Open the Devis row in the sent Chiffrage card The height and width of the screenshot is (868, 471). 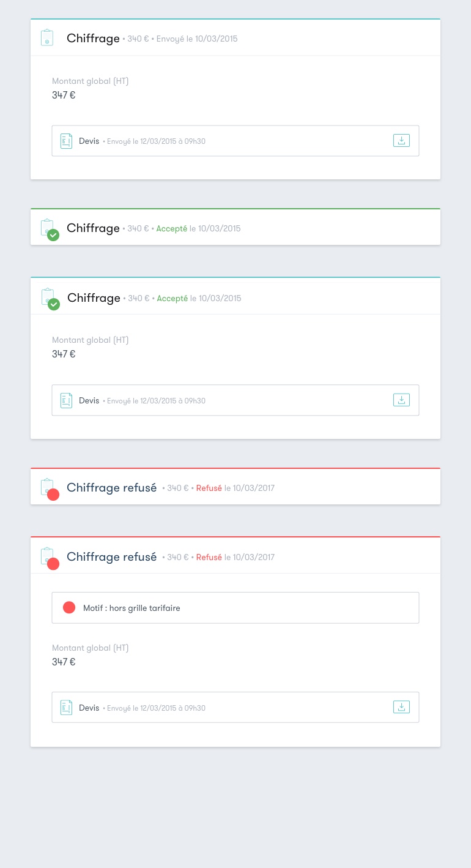coord(236,141)
